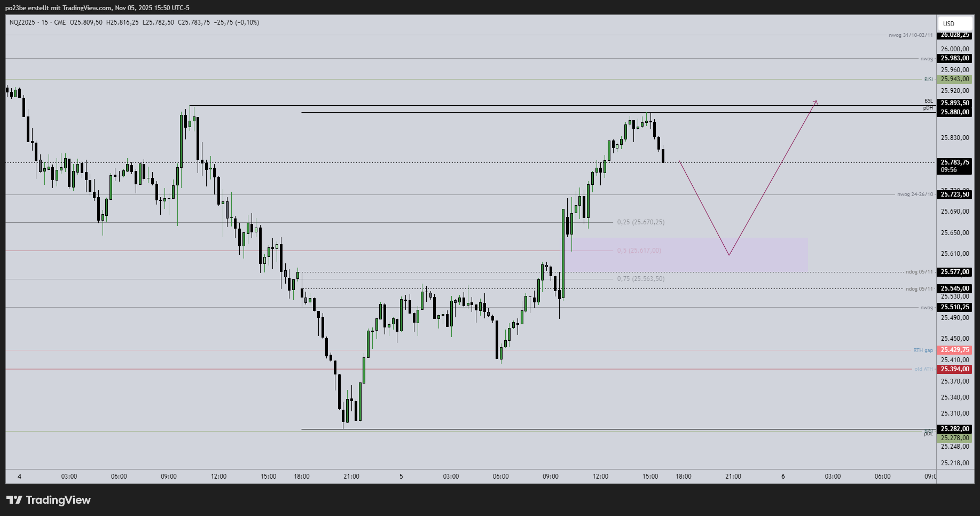Open the USD currency selector
Screen dimensions: 980x516
954,24
